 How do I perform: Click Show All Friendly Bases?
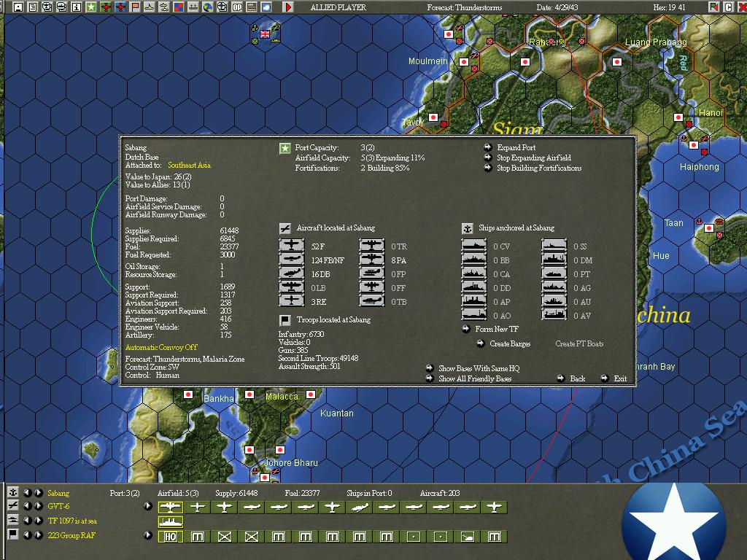(x=474, y=379)
